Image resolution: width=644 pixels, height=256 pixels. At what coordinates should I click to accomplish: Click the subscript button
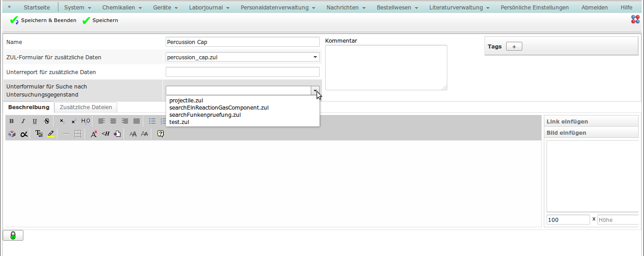tap(62, 121)
